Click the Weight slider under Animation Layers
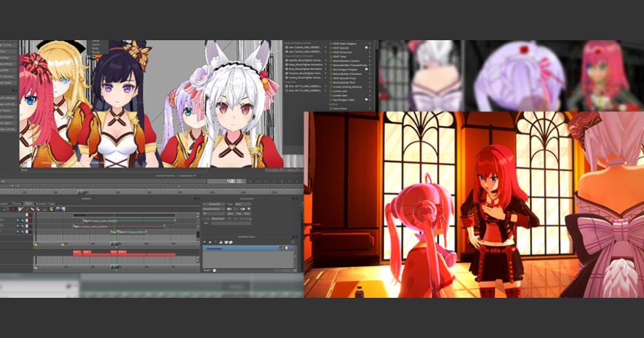644x338 pixels. (x=215, y=271)
